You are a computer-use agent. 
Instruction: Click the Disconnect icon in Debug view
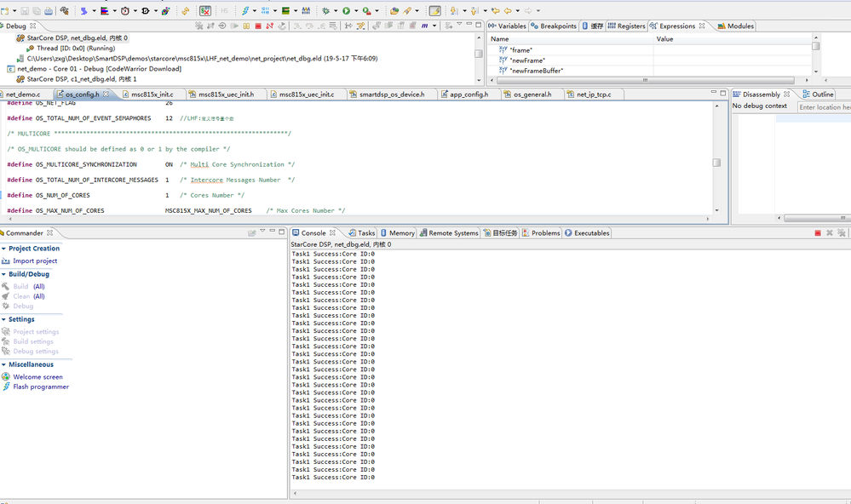[x=270, y=26]
